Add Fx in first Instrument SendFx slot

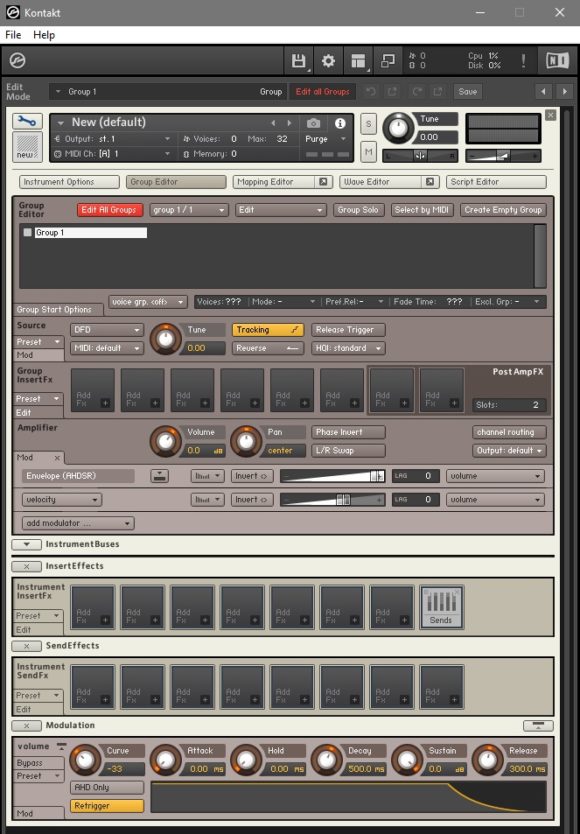(93, 687)
